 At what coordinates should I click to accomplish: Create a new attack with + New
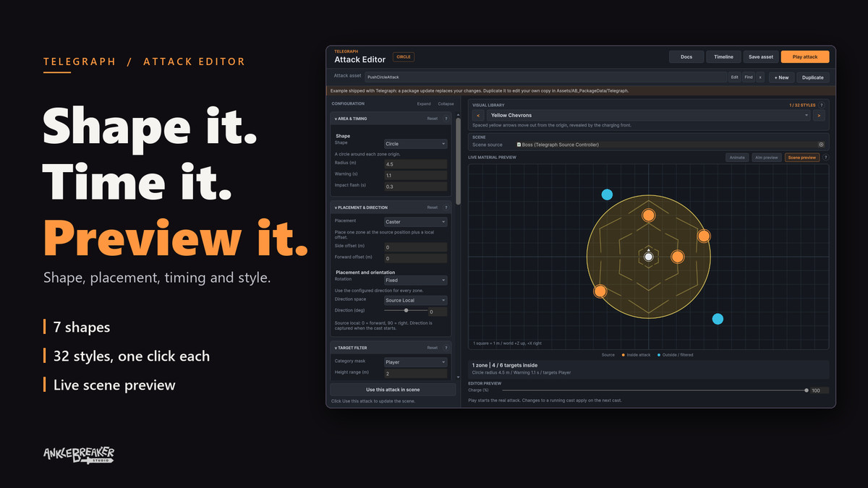[x=781, y=77]
